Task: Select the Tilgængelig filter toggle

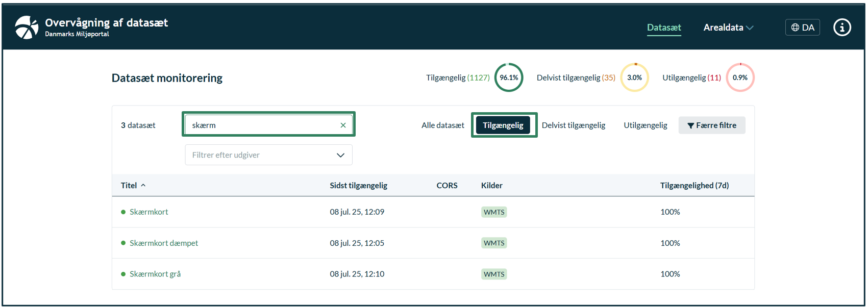Action: pos(503,125)
